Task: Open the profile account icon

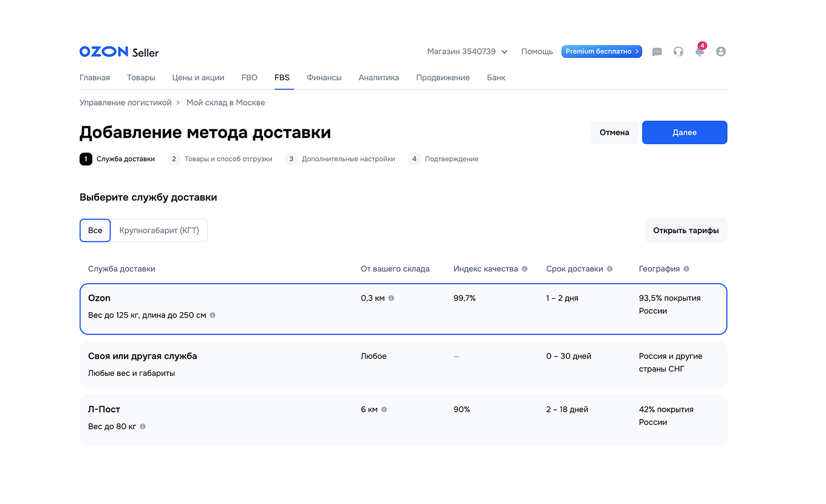Action: (720, 52)
